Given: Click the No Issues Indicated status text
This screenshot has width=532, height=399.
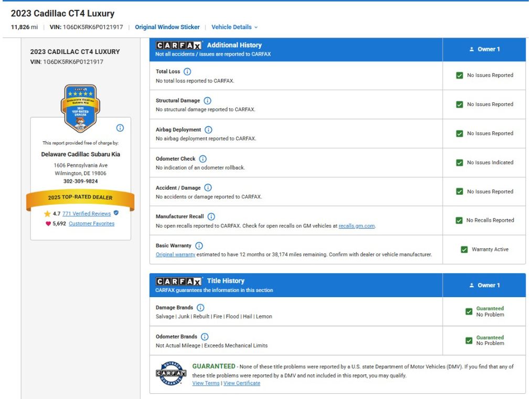Looking at the screenshot, I should [490, 163].
